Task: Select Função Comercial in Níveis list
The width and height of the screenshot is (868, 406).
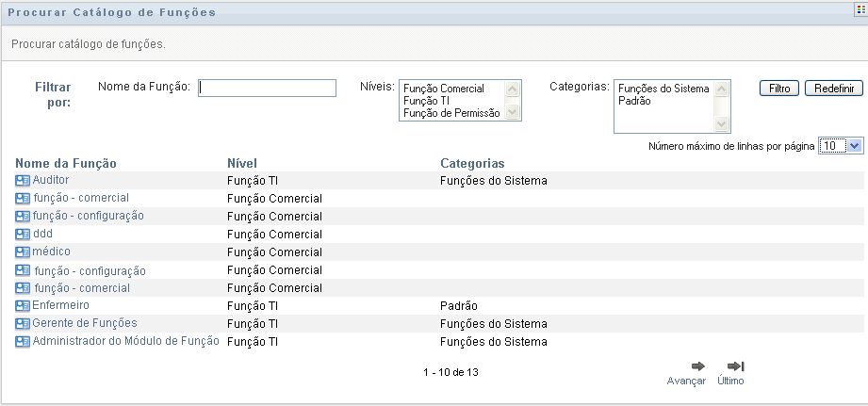Action: (x=443, y=89)
